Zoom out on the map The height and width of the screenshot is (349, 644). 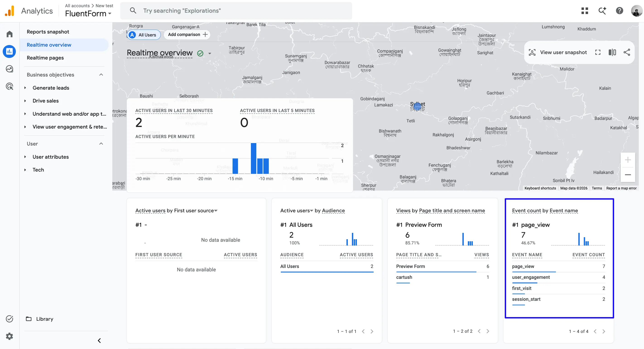pos(628,175)
